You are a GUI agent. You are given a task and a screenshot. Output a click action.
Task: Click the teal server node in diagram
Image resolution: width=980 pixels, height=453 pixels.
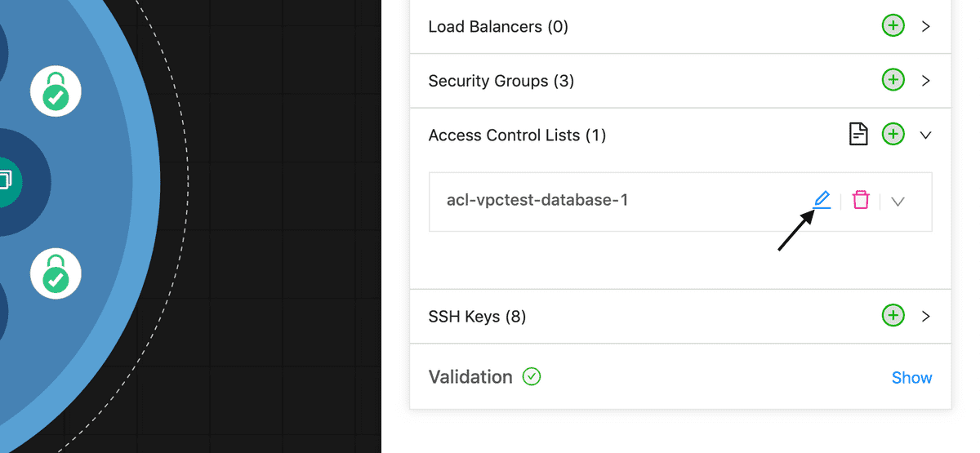click(7, 180)
